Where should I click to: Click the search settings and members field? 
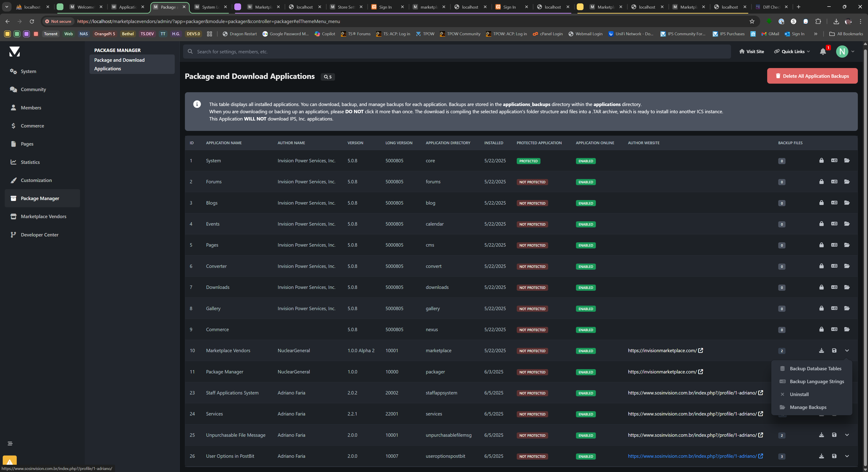(457, 52)
